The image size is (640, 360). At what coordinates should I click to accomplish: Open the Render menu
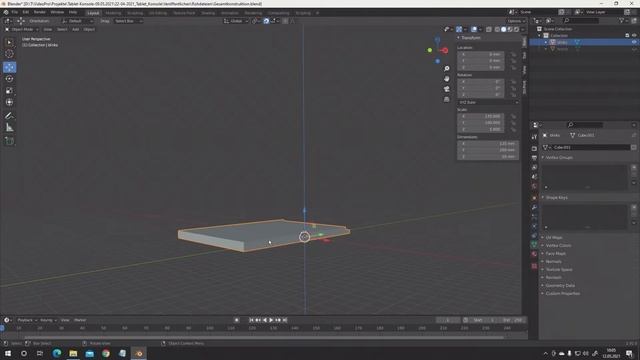click(x=40, y=12)
